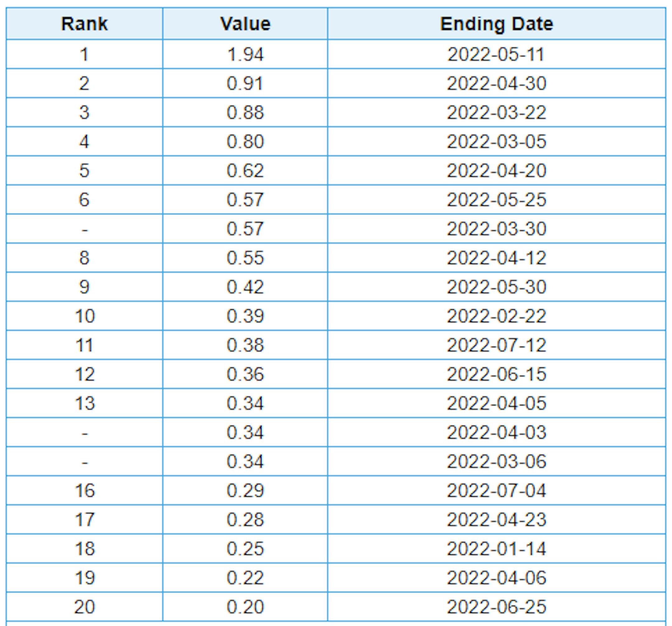This screenshot has width=672, height=626.
Task: Select the 0.55 value cell
Action: (x=245, y=258)
